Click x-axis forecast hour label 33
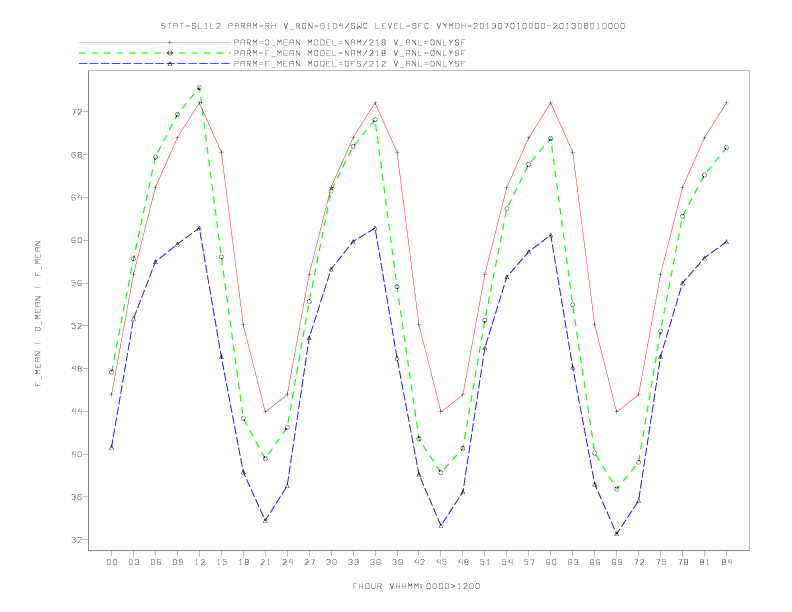 353,562
